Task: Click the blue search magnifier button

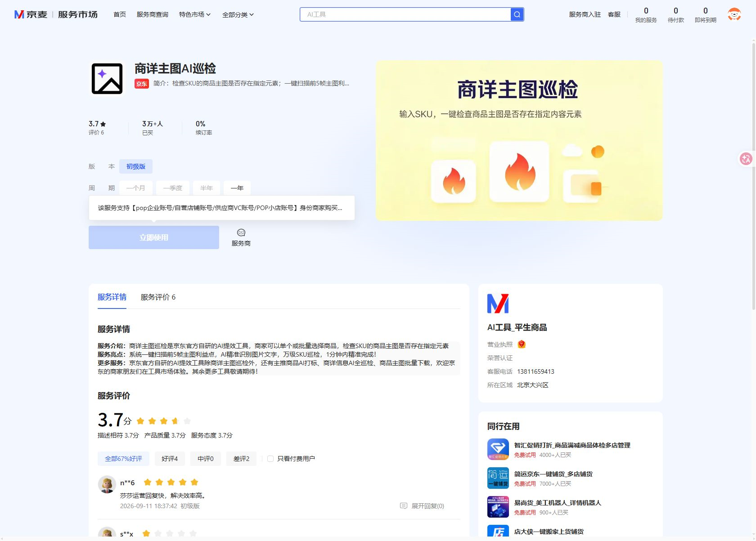Action: (x=517, y=14)
